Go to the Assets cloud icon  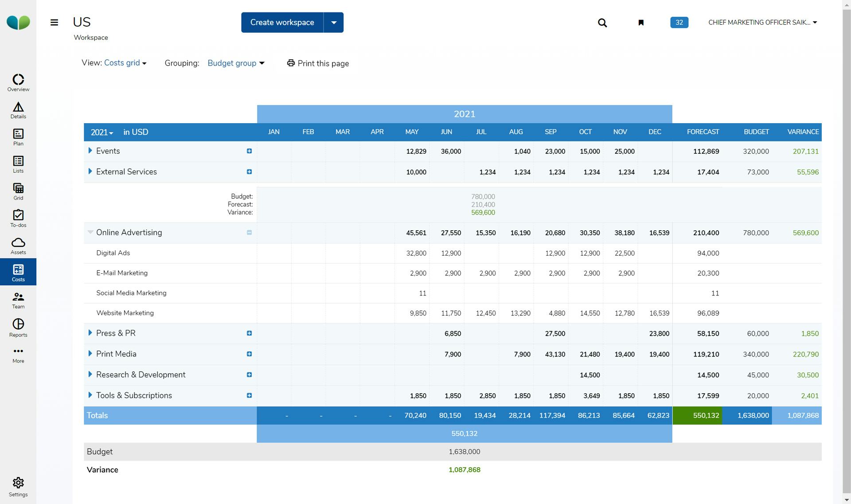coord(18,245)
